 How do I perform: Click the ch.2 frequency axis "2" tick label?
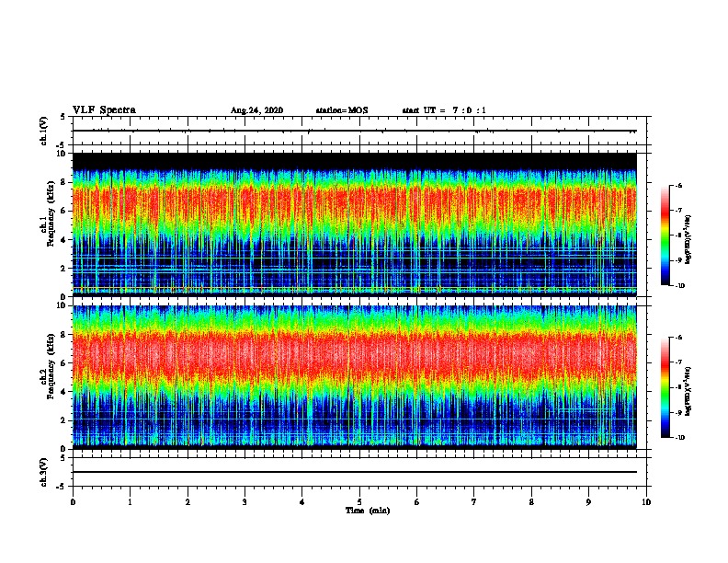pos(64,420)
